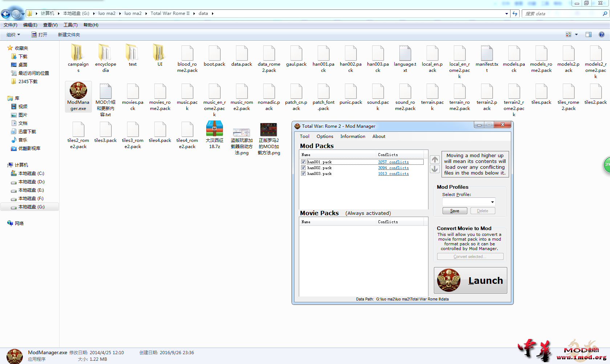This screenshot has height=364, width=610.
Task: Select the encyclopedia folder icon
Action: coord(105,53)
